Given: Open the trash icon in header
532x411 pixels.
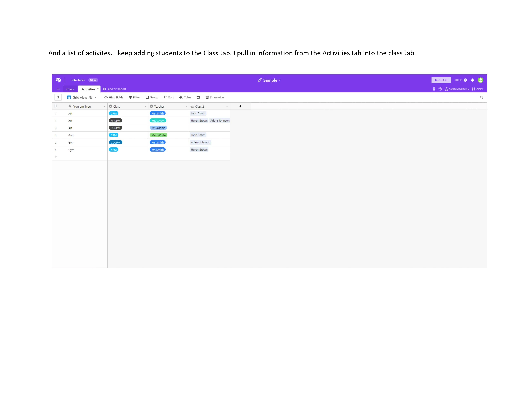Looking at the screenshot, I should 434,89.
